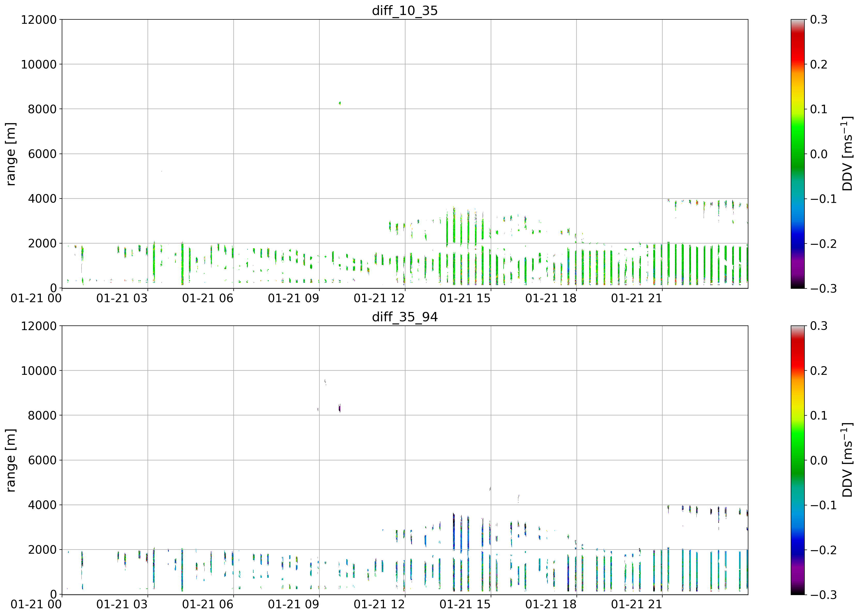The height and width of the screenshot is (616, 860).
Task: Select the range [m] label of diff_10_35
Action: [x=11, y=154]
